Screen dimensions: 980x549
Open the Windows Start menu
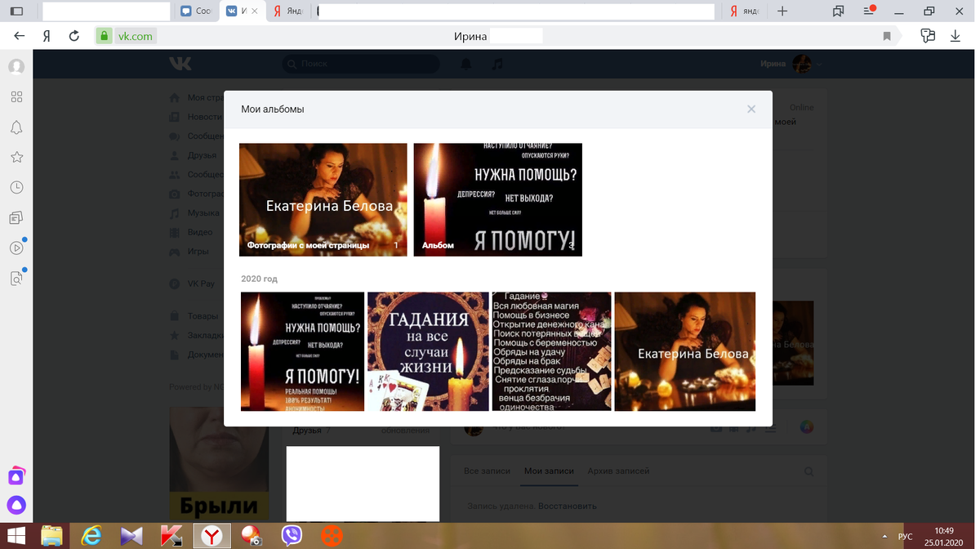[x=16, y=536]
